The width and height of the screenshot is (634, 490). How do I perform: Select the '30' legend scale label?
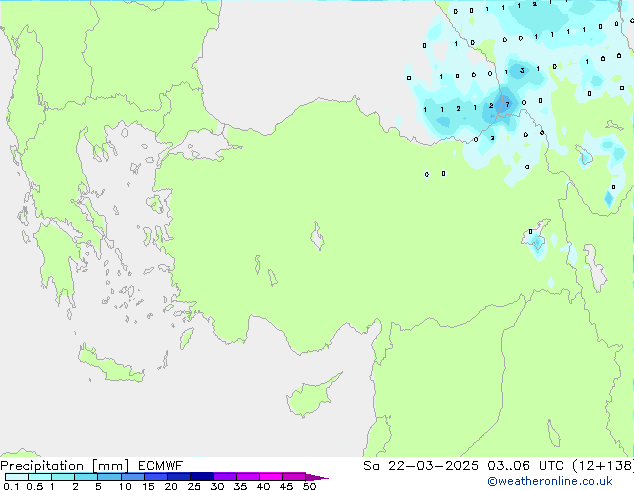(217, 486)
